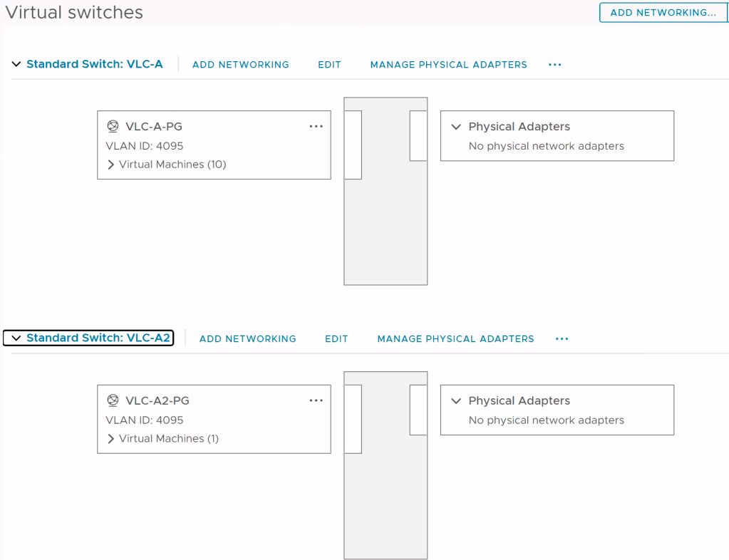Click the top-right ADD NETWORKING... button
This screenshot has width=729, height=560.
coord(663,12)
